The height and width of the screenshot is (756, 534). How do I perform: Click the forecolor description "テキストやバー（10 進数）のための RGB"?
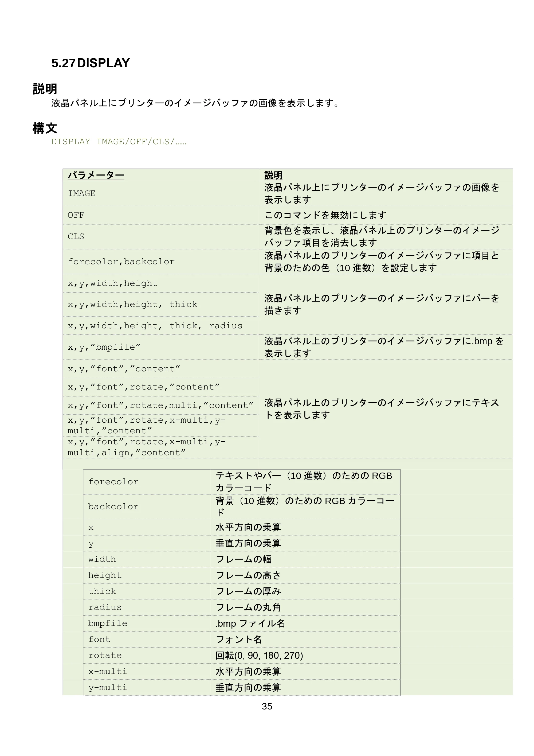click(304, 476)
